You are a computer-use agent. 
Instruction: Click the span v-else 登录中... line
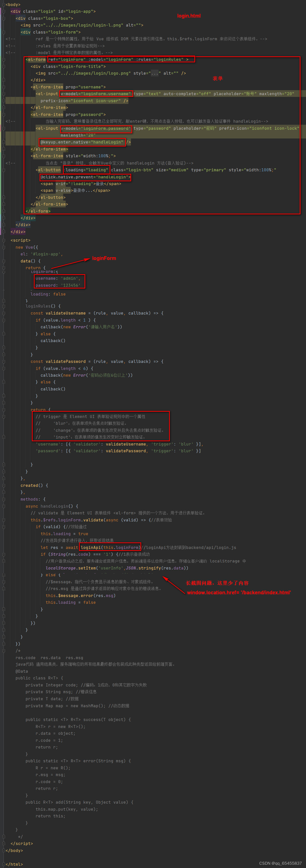coord(75,191)
